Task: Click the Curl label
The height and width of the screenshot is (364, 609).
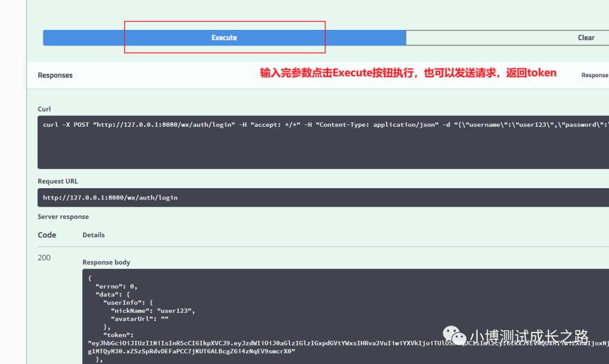Action: [x=45, y=109]
